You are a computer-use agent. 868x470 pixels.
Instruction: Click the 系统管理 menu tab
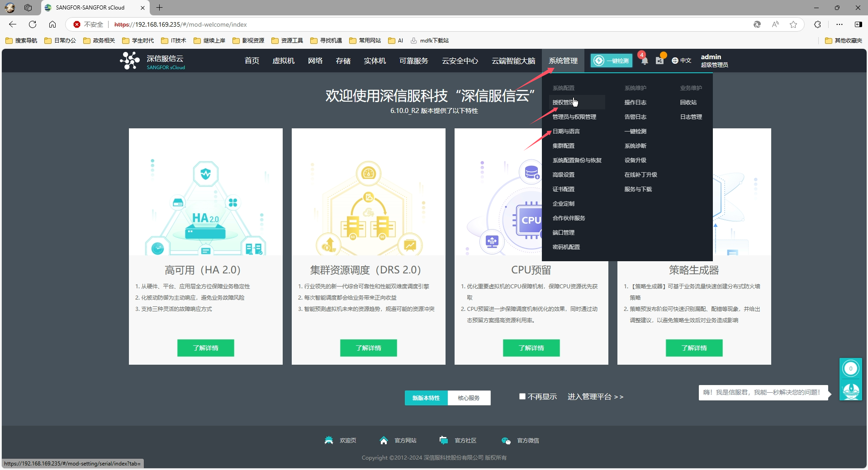[x=563, y=61]
